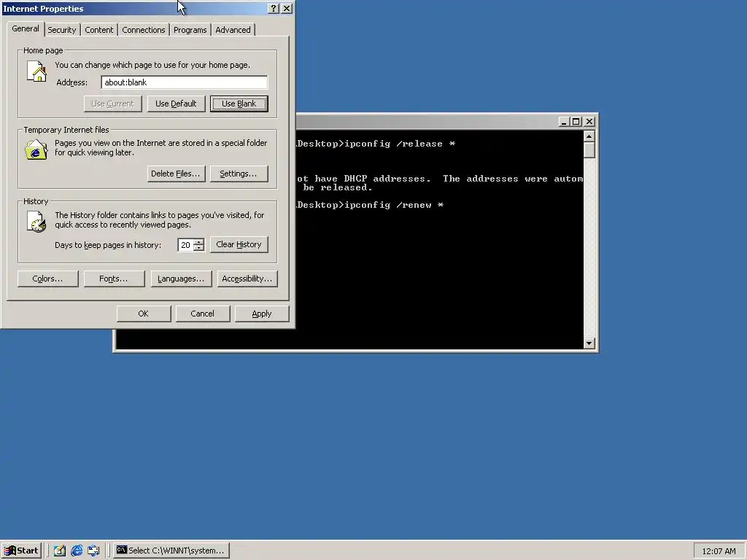The width and height of the screenshot is (747, 560).
Task: Confirm with the OK button
Action: click(x=144, y=314)
